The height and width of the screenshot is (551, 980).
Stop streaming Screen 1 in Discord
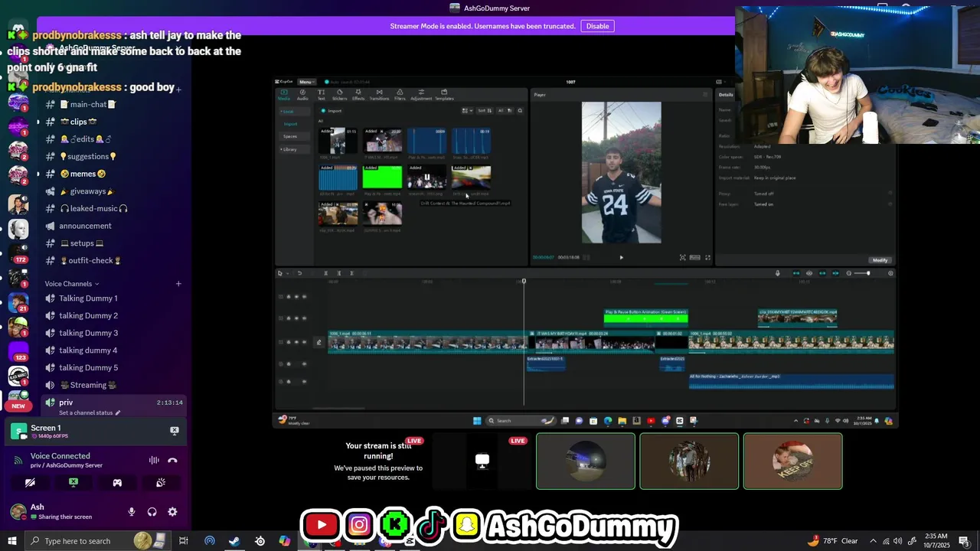[x=174, y=431]
